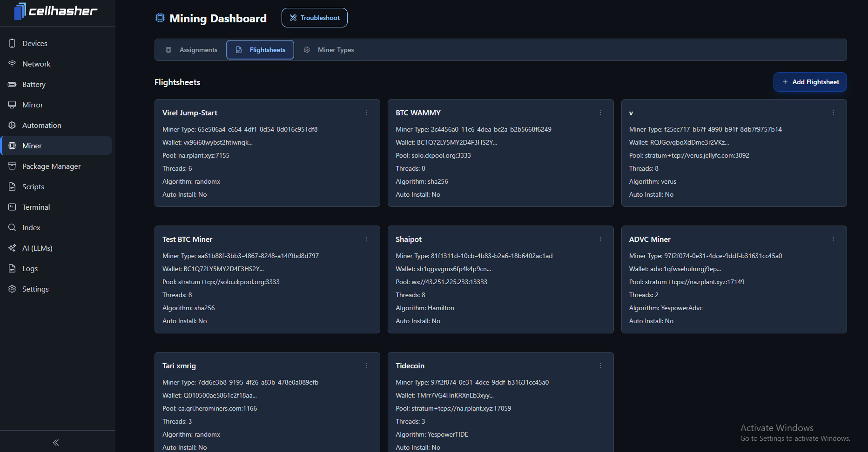The height and width of the screenshot is (452, 868).
Task: Open Settings in the sidebar
Action: [35, 289]
